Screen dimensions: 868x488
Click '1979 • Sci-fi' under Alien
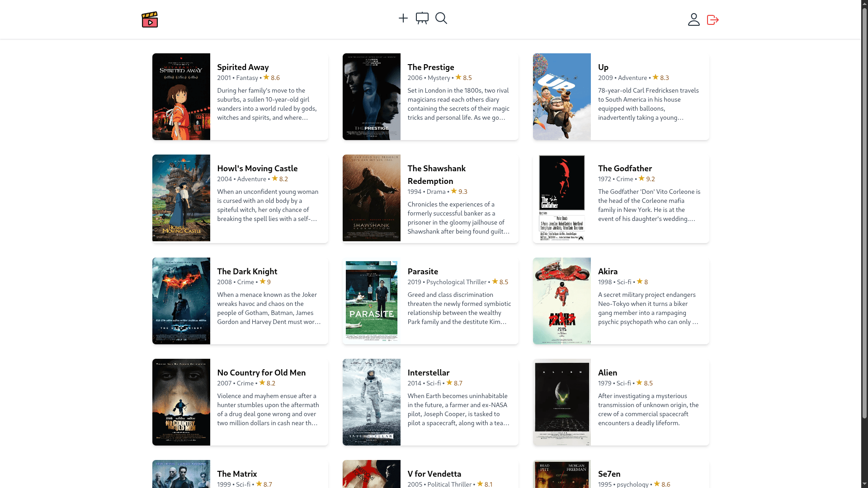(x=614, y=383)
